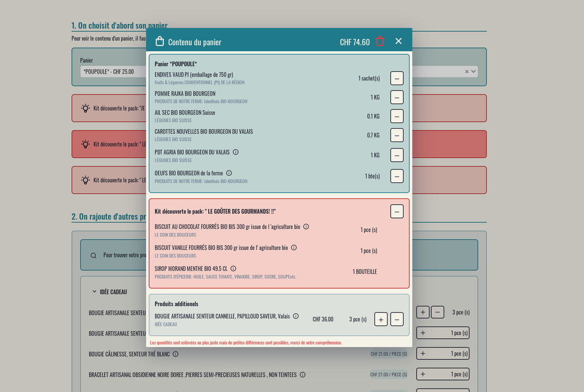Remove ENDIVES VAUD PI with minus button
Viewport: 584px width, 392px height.
(x=397, y=78)
